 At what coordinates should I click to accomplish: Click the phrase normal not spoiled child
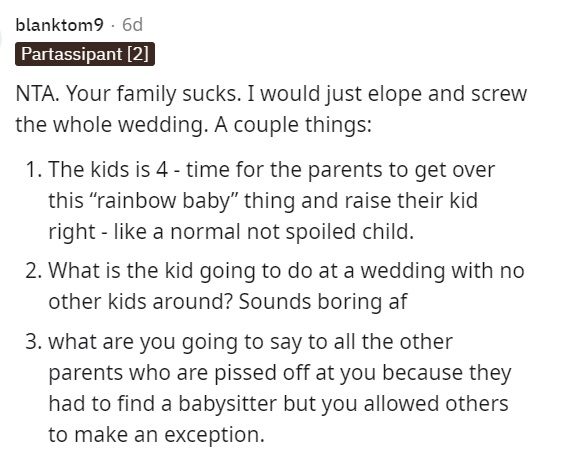point(292,232)
